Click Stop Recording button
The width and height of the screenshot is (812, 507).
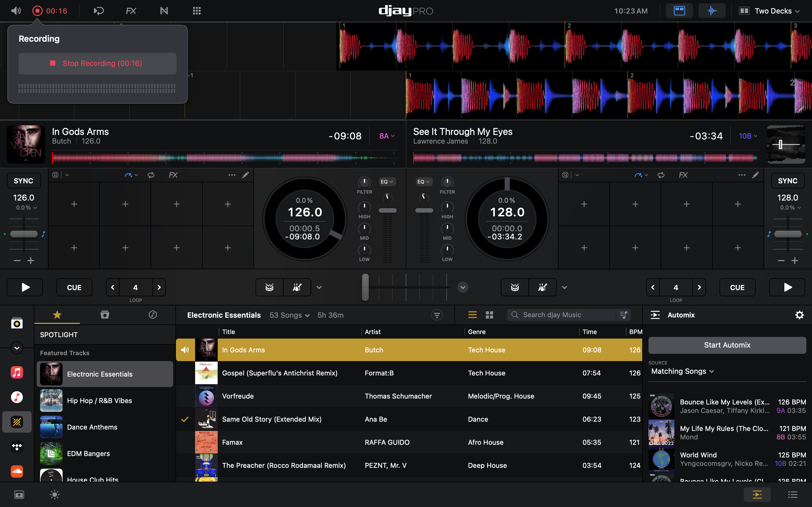pyautogui.click(x=97, y=63)
